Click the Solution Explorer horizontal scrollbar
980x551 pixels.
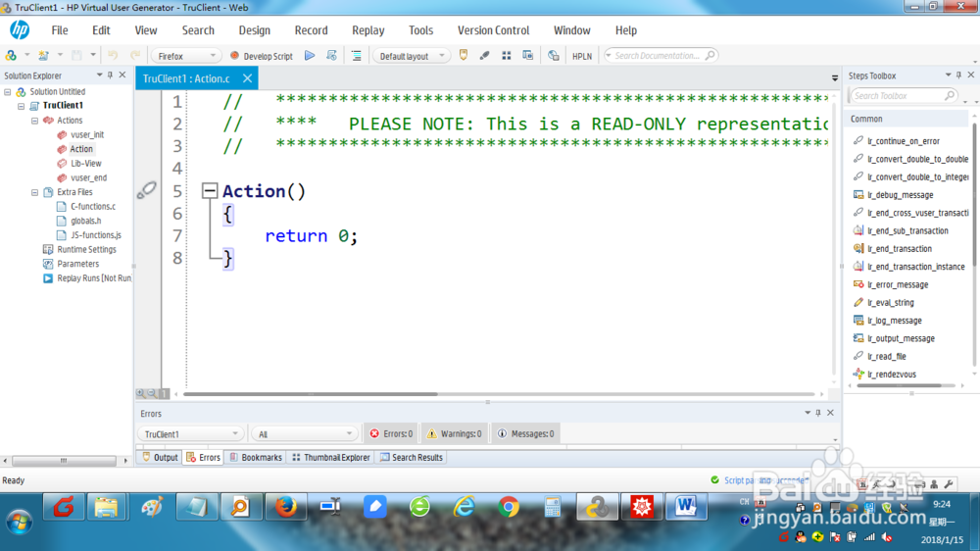click(65, 461)
